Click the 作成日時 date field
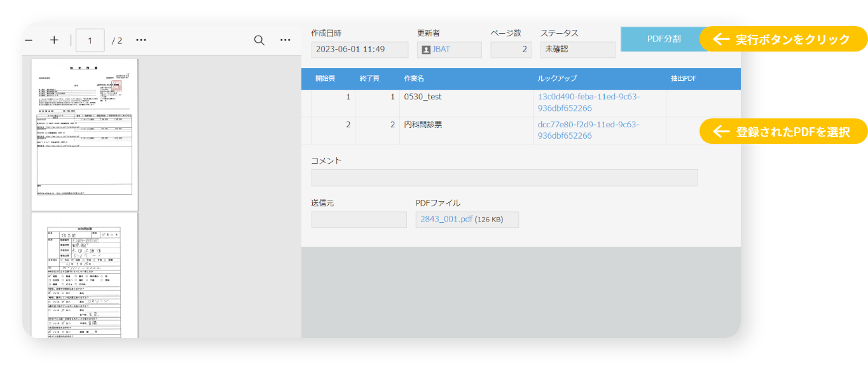868x373 pixels. (x=359, y=50)
